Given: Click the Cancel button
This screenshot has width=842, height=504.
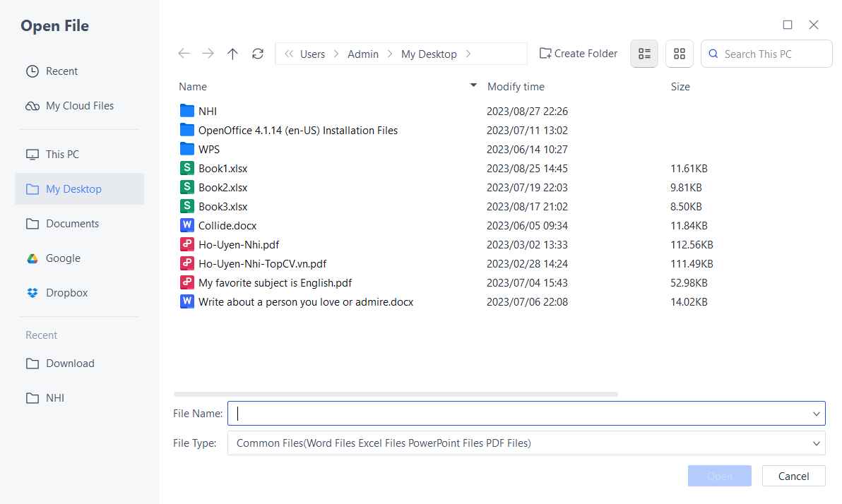Looking at the screenshot, I should [x=793, y=476].
